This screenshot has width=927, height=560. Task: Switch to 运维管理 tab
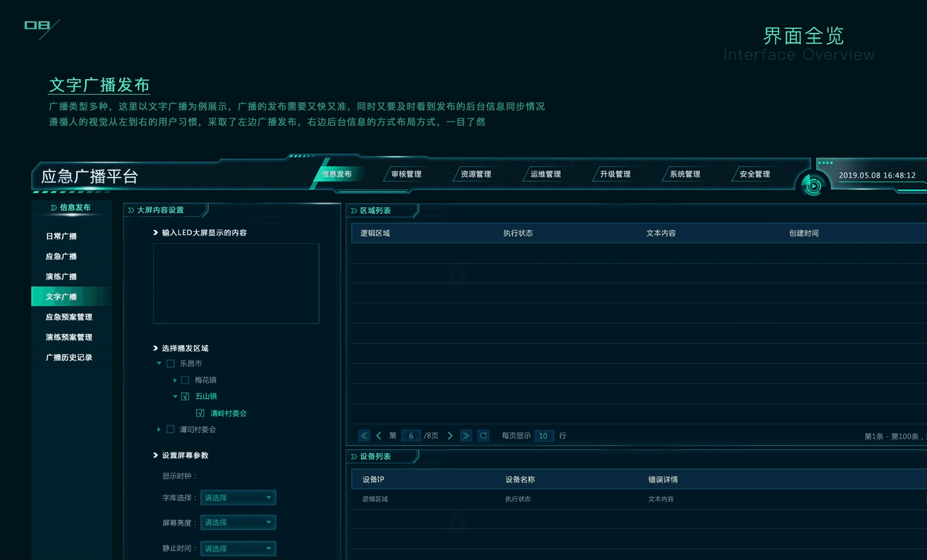(x=545, y=174)
